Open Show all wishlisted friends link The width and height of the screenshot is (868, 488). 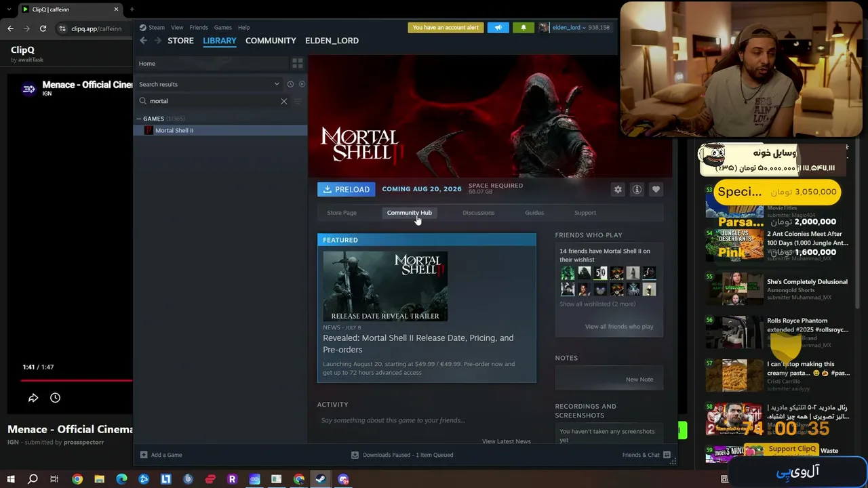coord(597,304)
